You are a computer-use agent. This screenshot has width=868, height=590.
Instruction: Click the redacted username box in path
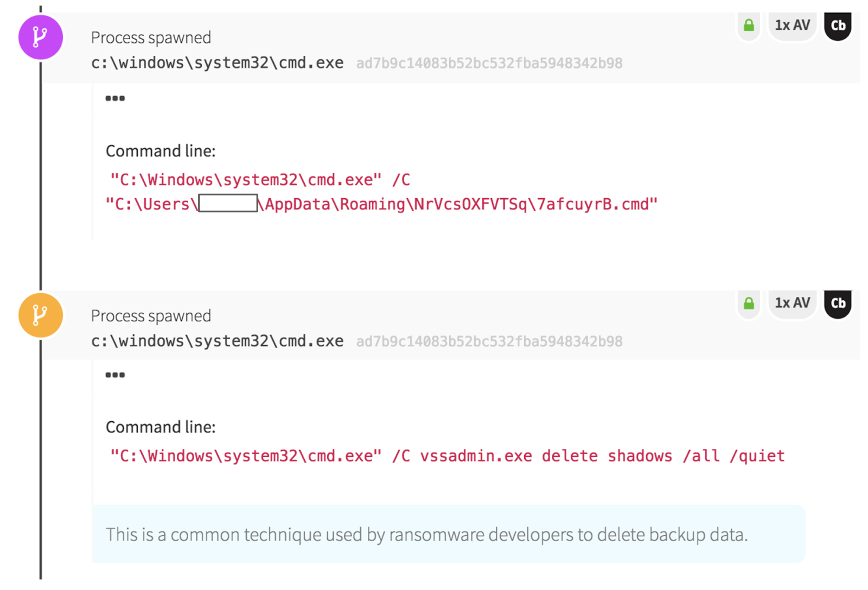228,204
